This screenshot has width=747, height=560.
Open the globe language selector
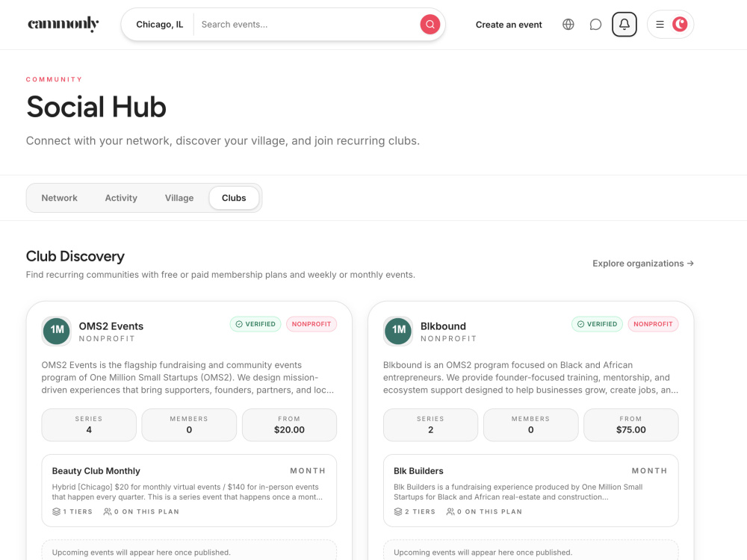tap(568, 25)
